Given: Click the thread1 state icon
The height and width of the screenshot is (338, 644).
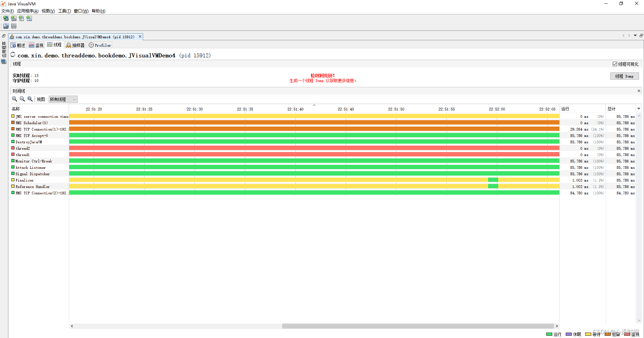Looking at the screenshot, I should 13,154.
